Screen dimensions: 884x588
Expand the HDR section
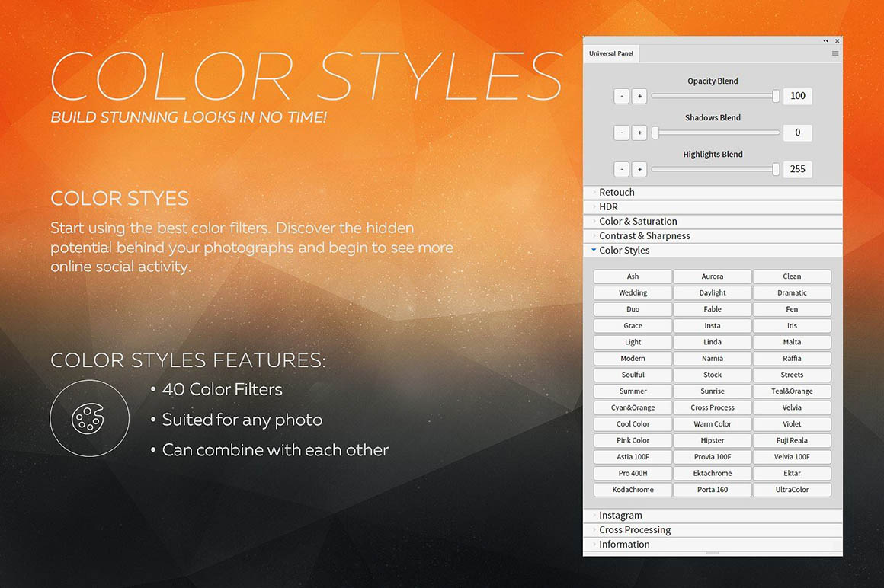(608, 206)
